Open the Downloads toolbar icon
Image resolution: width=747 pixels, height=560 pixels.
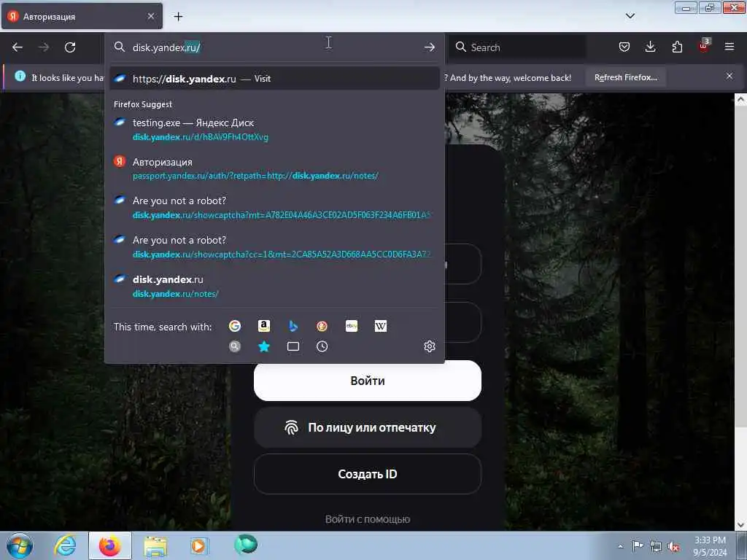click(650, 47)
